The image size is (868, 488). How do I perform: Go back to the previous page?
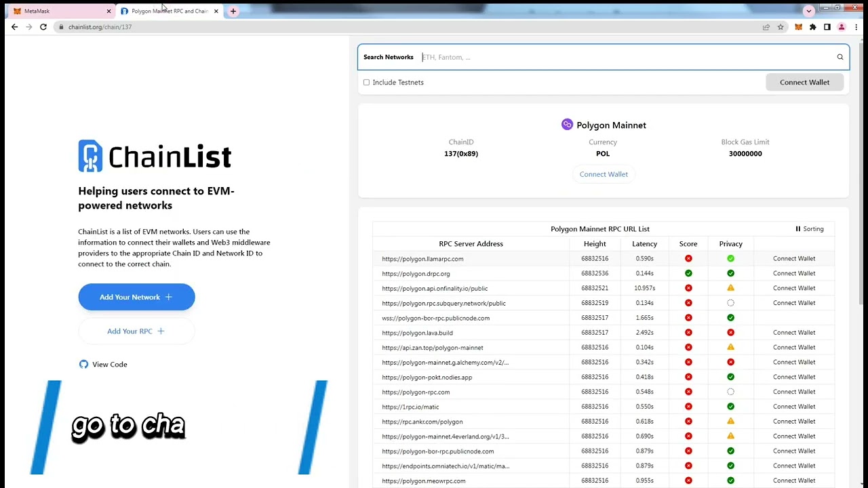click(14, 27)
